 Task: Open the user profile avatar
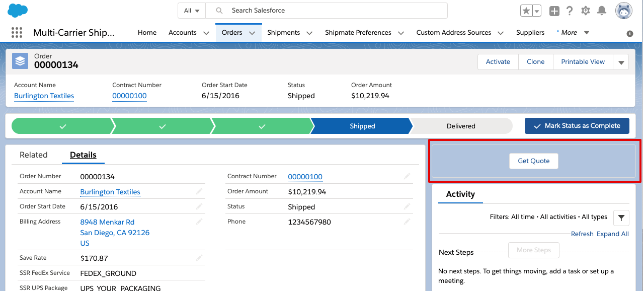624,11
